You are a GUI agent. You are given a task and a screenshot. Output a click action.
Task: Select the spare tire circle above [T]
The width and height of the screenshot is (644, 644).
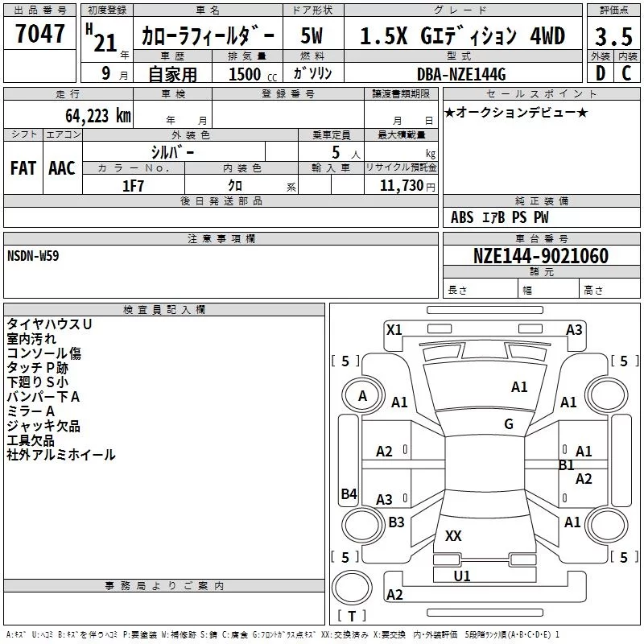pyautogui.click(x=352, y=588)
